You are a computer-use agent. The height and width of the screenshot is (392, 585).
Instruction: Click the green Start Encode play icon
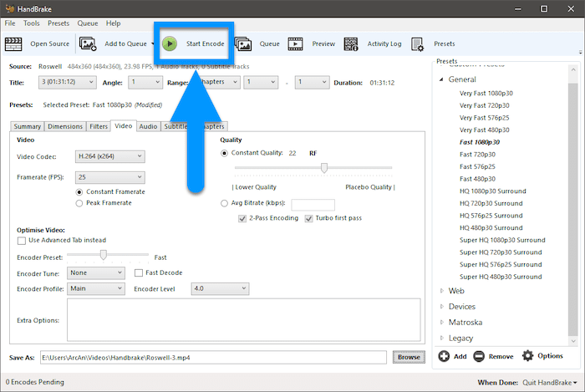(x=170, y=43)
